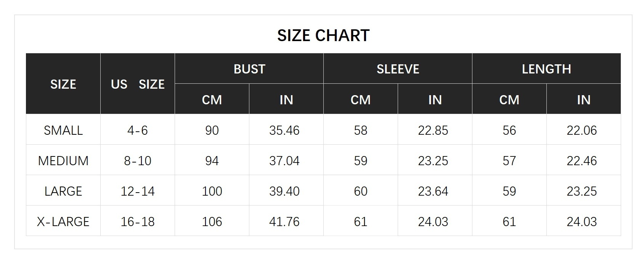
Task: Click length value 57 cm
Action: coord(509,161)
